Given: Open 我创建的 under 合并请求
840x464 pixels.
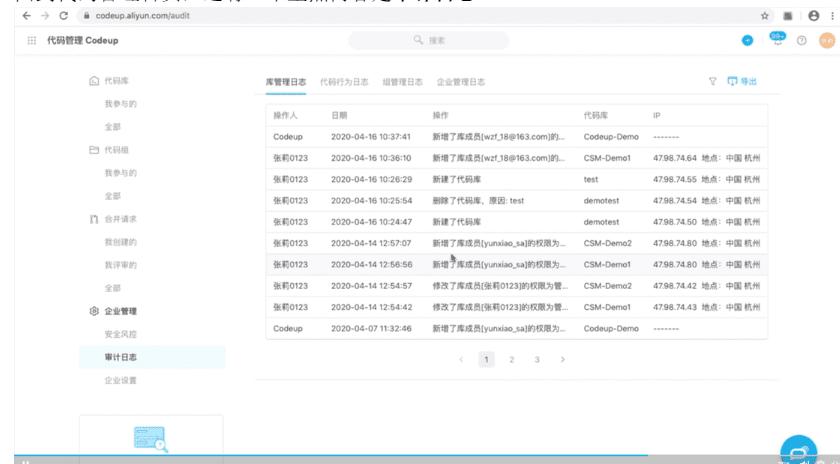Looking at the screenshot, I should (x=121, y=242).
